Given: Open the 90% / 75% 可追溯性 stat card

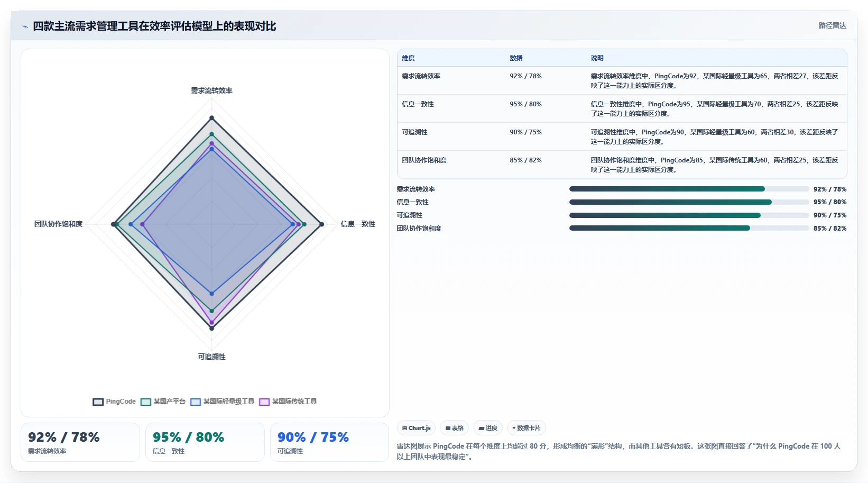Looking at the screenshot, I should click(329, 442).
